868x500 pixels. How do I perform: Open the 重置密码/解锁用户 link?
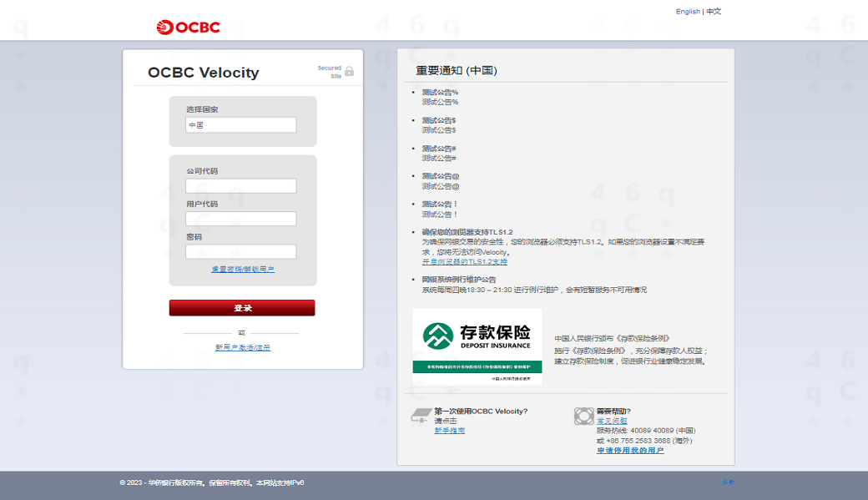[x=243, y=269]
